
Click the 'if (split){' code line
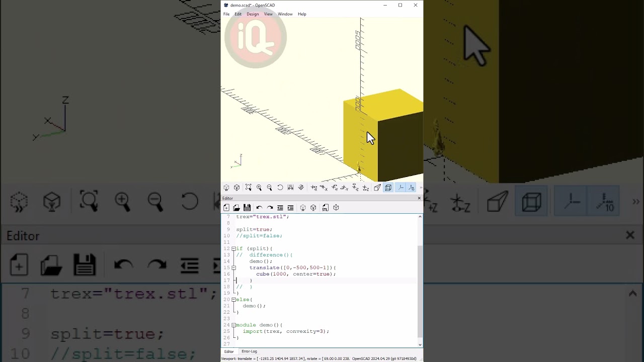(254, 248)
